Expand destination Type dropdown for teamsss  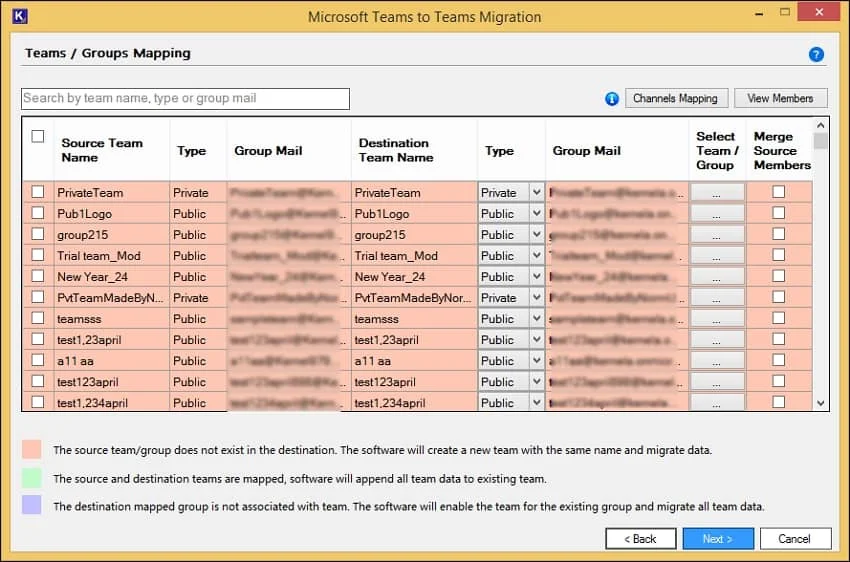point(536,319)
